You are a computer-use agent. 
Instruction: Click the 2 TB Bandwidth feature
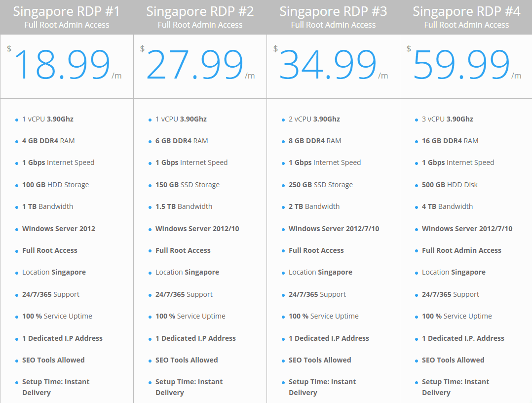click(314, 206)
